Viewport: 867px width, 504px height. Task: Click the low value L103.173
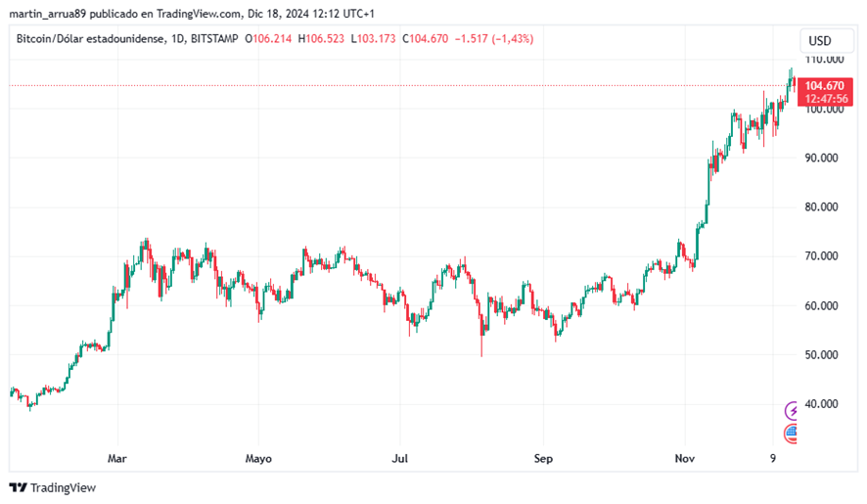pos(373,39)
